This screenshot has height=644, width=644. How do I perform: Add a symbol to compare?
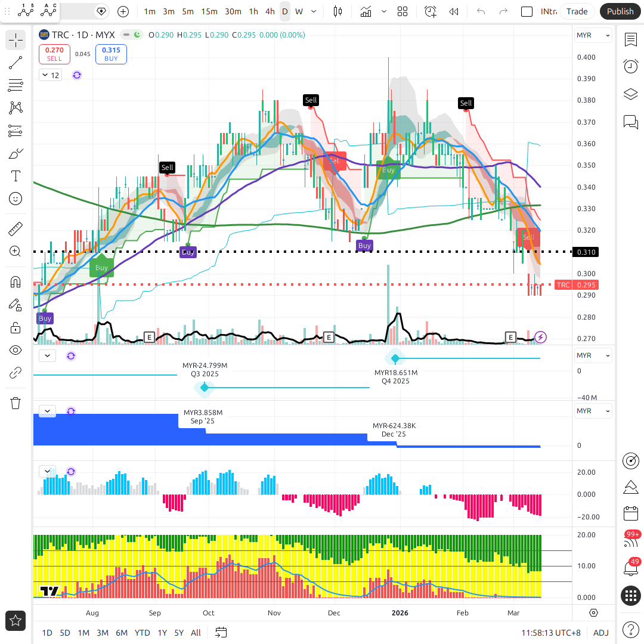[123, 11]
